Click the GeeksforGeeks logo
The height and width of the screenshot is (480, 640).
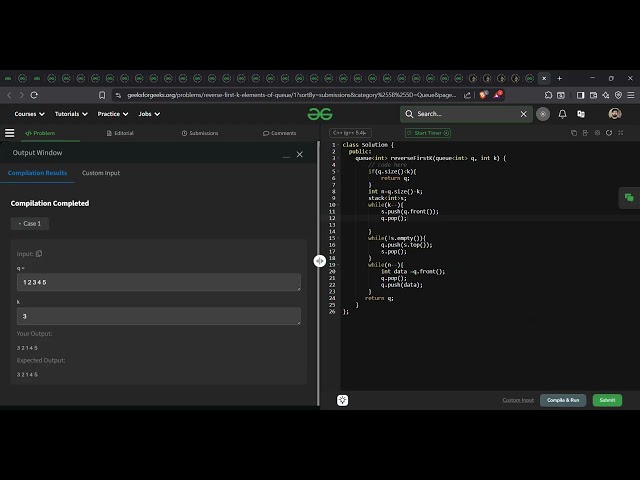tap(320, 114)
